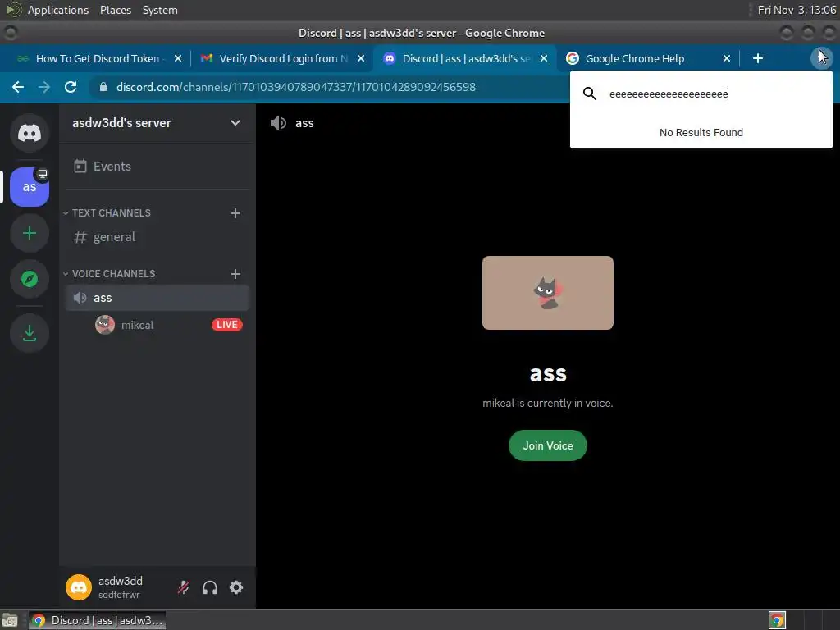Expand asdw3dd's server dropdown chevron
Image resolution: width=840 pixels, height=630 pixels.
click(x=235, y=123)
